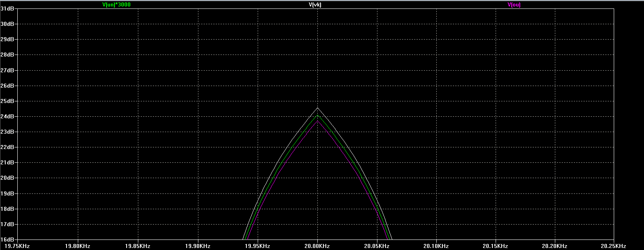Click the 19.90KHz frequency axis label
Image resolution: width=644 pixels, height=250 pixels.
[x=198, y=246]
